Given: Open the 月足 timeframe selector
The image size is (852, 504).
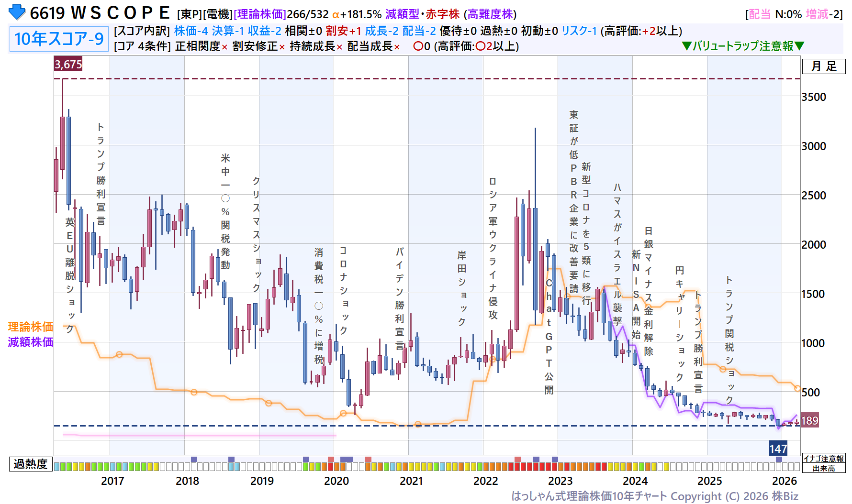Looking at the screenshot, I should (824, 66).
